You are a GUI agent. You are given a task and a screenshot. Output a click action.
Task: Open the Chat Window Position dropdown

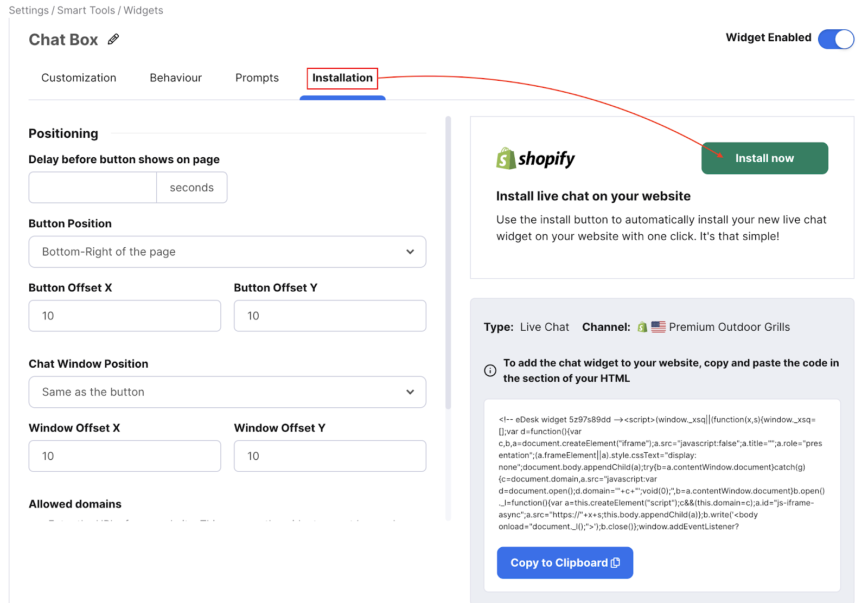click(x=227, y=392)
